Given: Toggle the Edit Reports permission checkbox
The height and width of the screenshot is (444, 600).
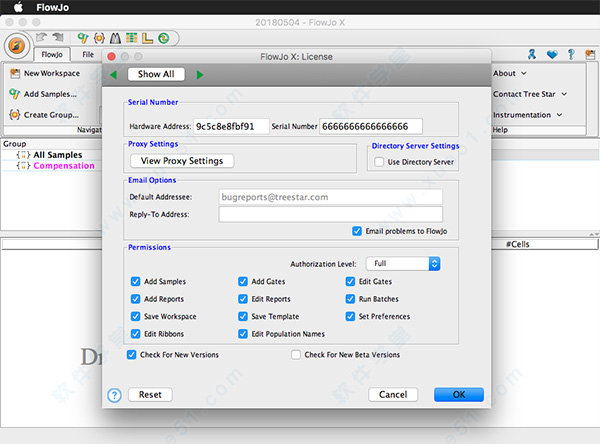Looking at the screenshot, I should coord(243,299).
